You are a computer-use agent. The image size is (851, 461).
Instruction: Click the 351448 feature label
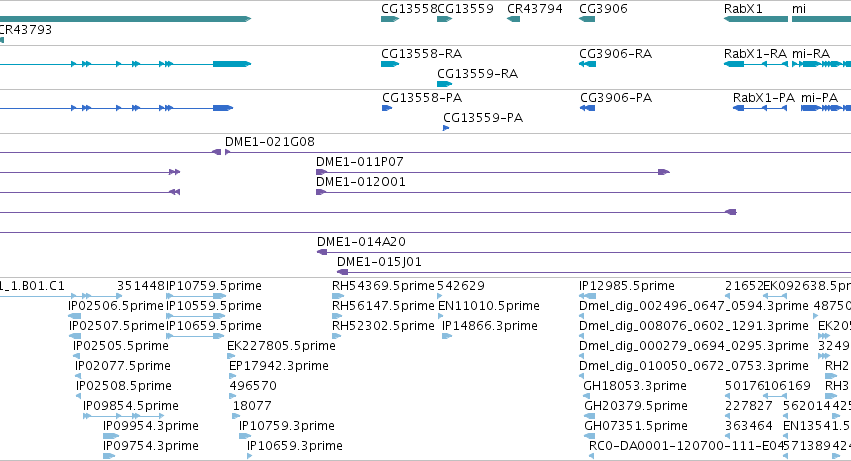tap(141, 286)
